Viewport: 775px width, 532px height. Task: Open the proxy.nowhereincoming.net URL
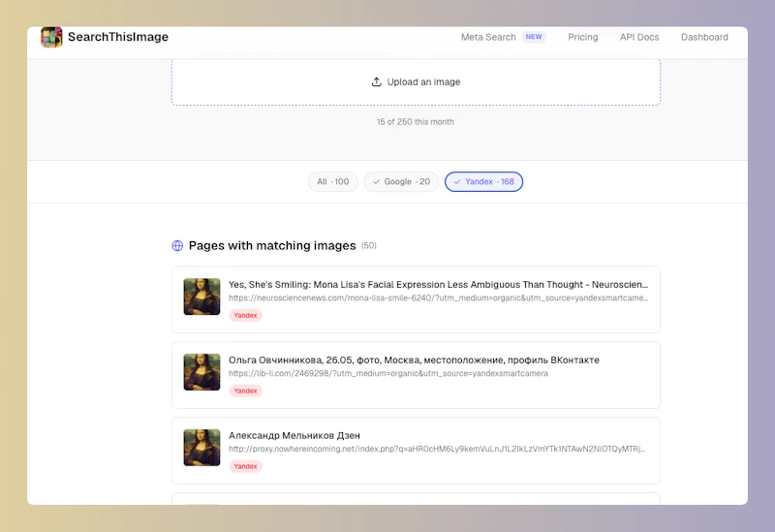[x=437, y=449]
